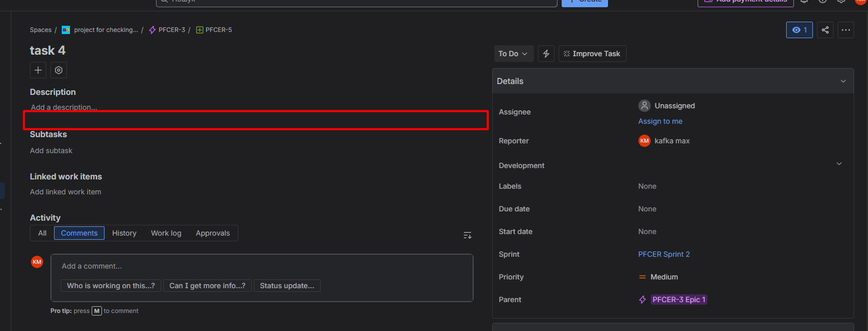The width and height of the screenshot is (868, 331).
Task: Open the PFCER Sprint 2 link
Action: click(x=664, y=254)
